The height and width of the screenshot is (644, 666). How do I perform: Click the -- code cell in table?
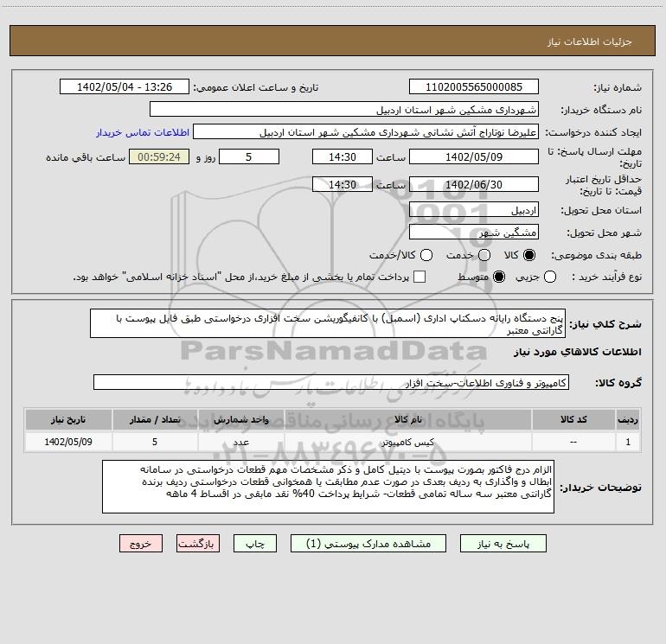(x=573, y=442)
